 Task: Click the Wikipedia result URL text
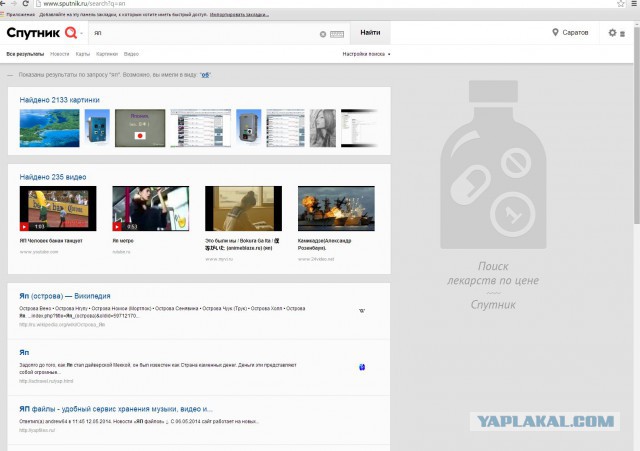(62, 324)
